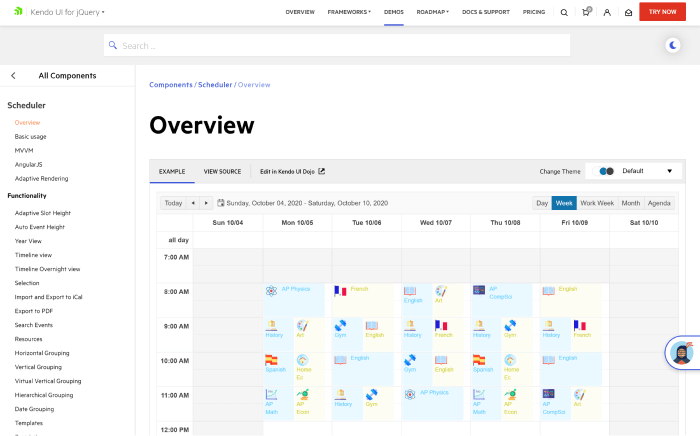700x436 pixels.
Task: Open Docs & Support nav item
Action: pyautogui.click(x=486, y=12)
